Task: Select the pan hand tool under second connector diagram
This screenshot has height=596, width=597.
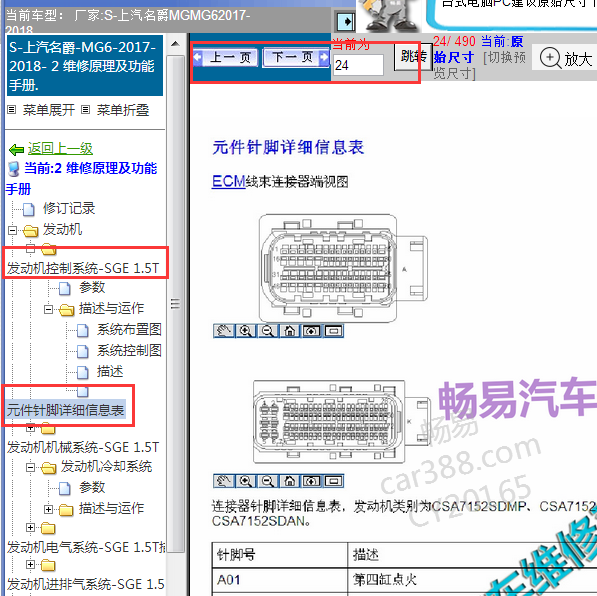Action: 224,481
